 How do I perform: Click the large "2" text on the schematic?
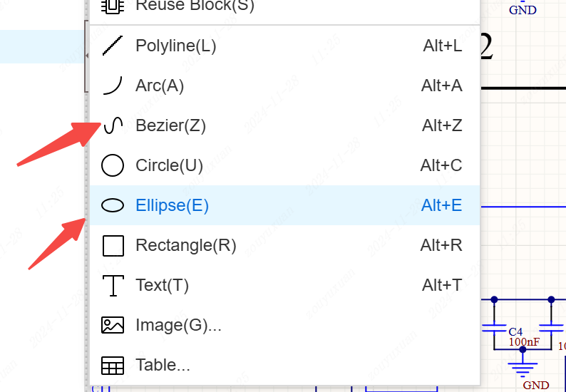487,48
